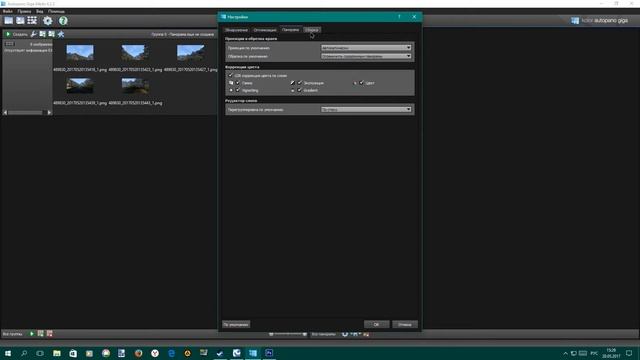
Task: Open help via the green question icon
Action: coord(63,20)
